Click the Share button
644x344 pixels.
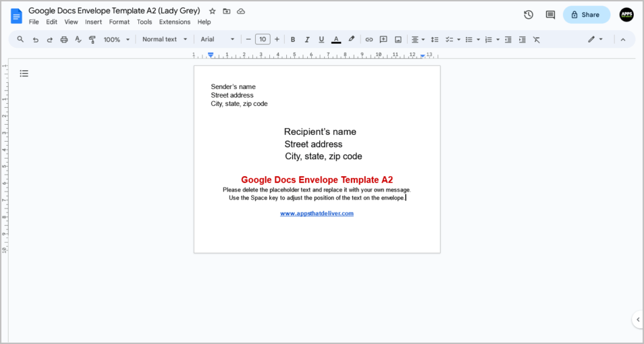[x=587, y=15]
